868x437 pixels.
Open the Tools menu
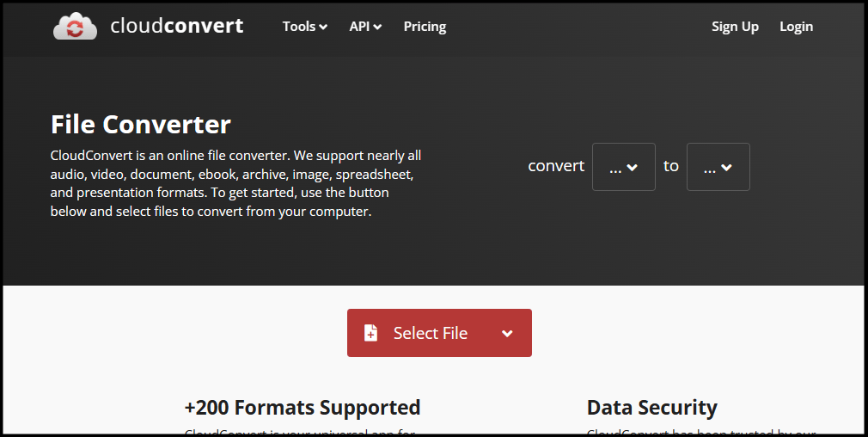[305, 26]
